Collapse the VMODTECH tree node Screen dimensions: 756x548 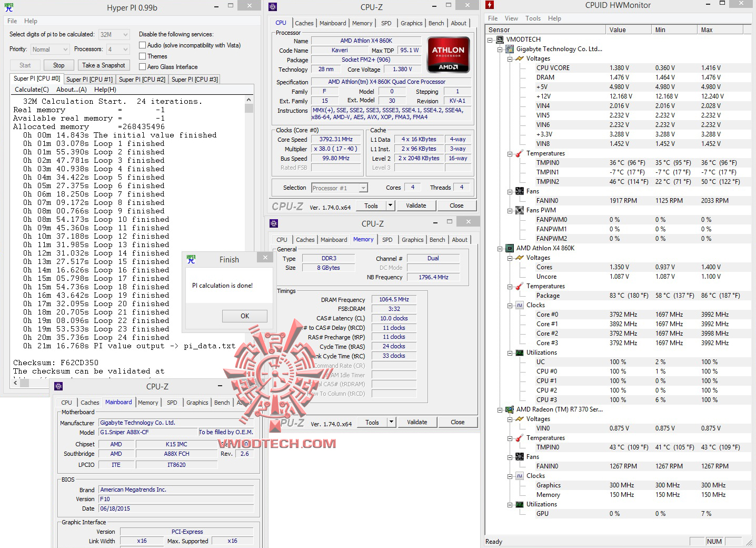click(491, 40)
